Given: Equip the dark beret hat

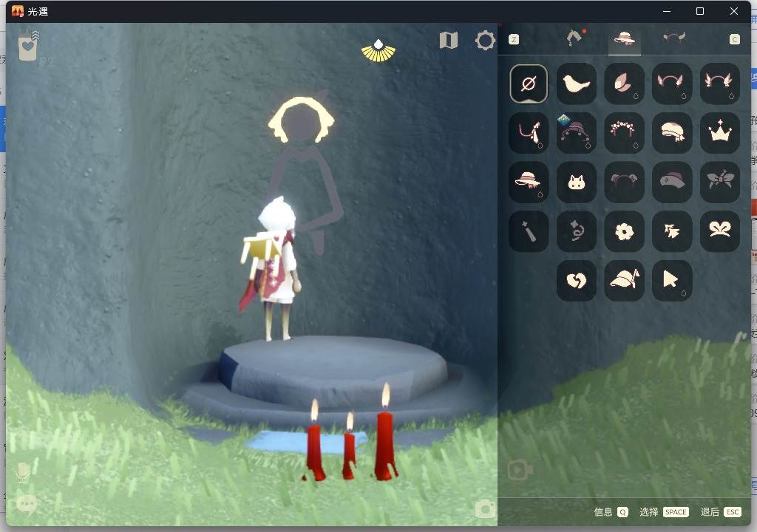Looking at the screenshot, I should 671,182.
